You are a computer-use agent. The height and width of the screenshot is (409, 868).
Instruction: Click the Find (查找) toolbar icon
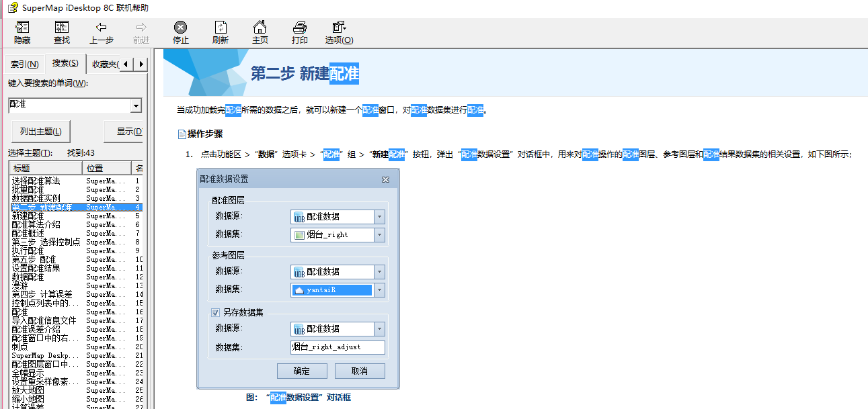coord(61,28)
